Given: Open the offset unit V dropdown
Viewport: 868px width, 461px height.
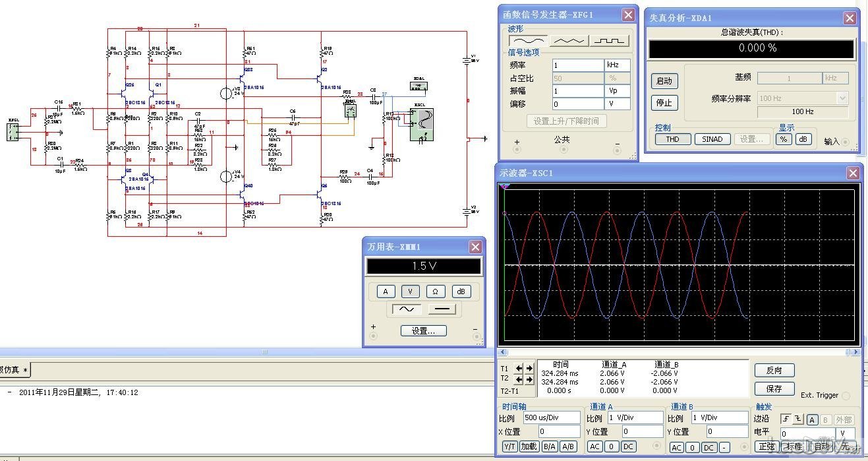Looking at the screenshot, I should [618, 104].
